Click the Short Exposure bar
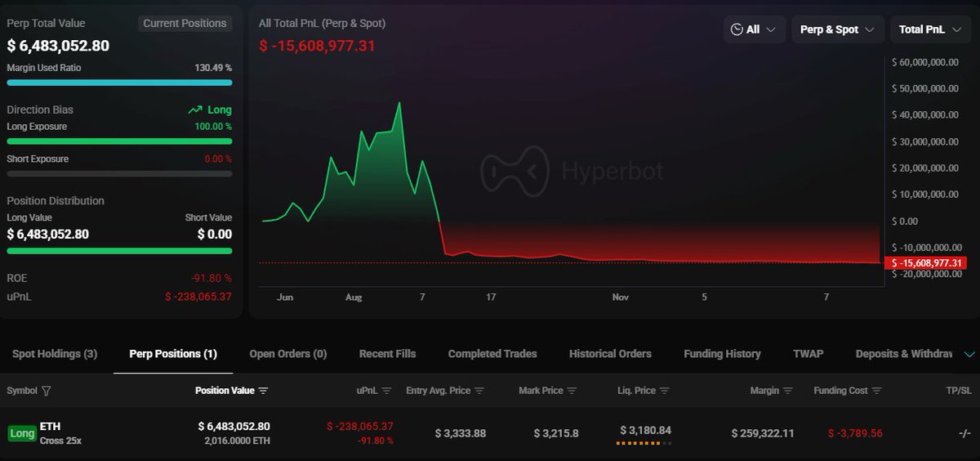Viewport: 980px width, 461px height. (119, 173)
